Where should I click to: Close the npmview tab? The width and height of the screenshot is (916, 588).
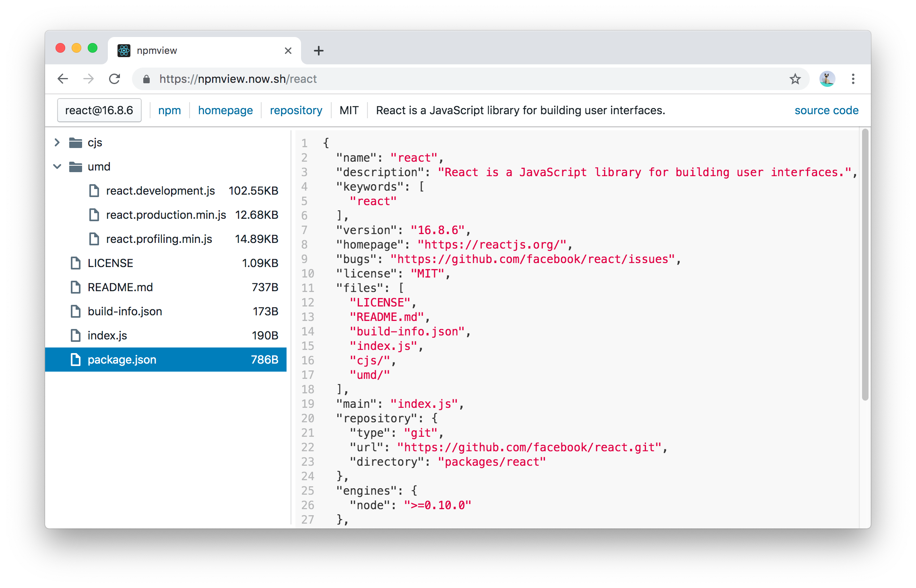pyautogui.click(x=288, y=51)
